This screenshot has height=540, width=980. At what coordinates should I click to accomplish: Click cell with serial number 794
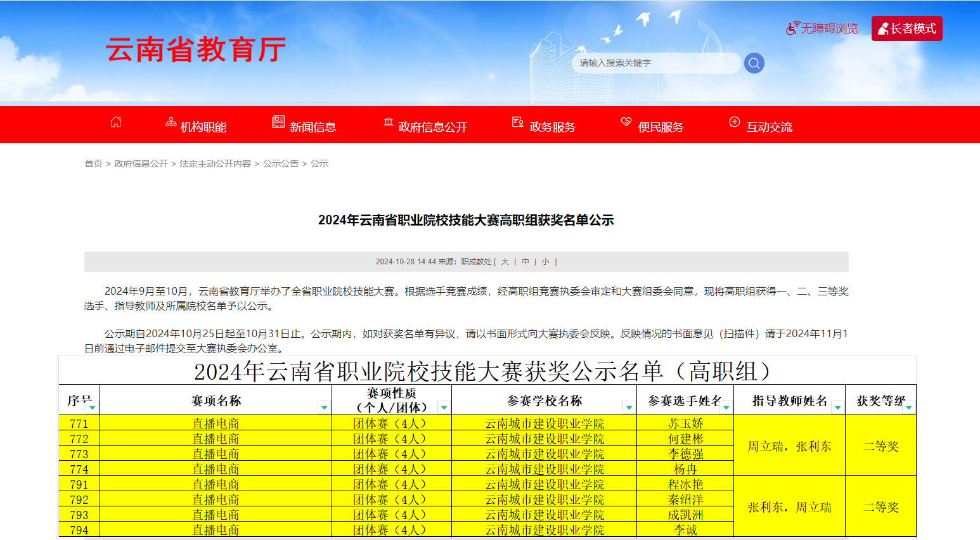point(79,530)
